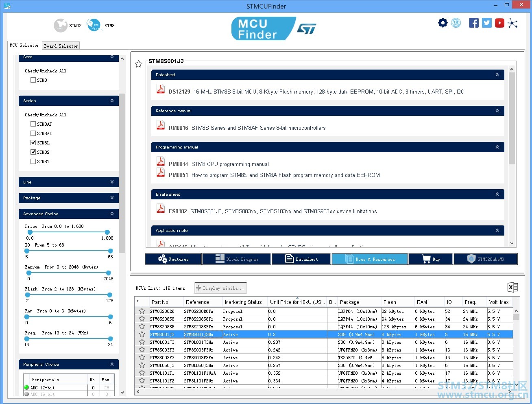Star the STM8L050J3 row
Image resolution: width=532 pixels, height=404 pixels.
pos(142,365)
